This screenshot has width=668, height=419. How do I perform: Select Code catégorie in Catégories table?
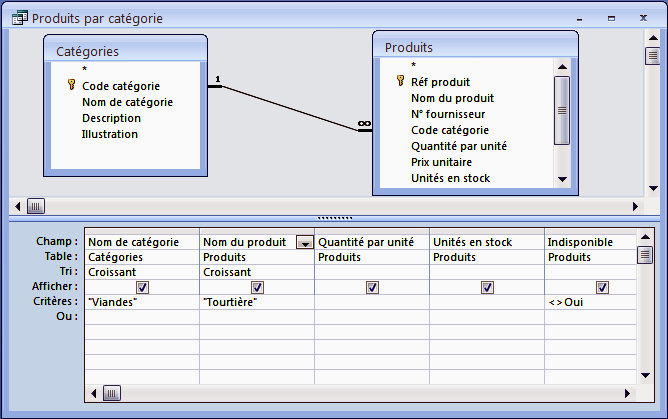tap(121, 86)
